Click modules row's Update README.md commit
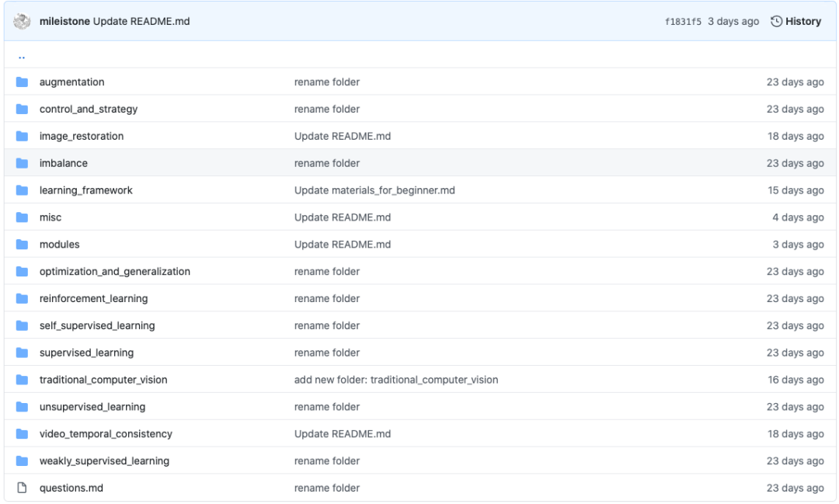Viewport: 839px width, 504px height. 343,245
